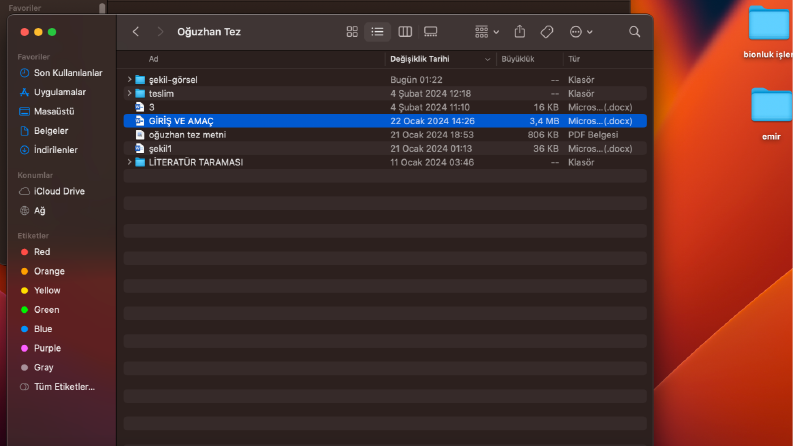Click the green full-screen button

pyautogui.click(x=52, y=32)
